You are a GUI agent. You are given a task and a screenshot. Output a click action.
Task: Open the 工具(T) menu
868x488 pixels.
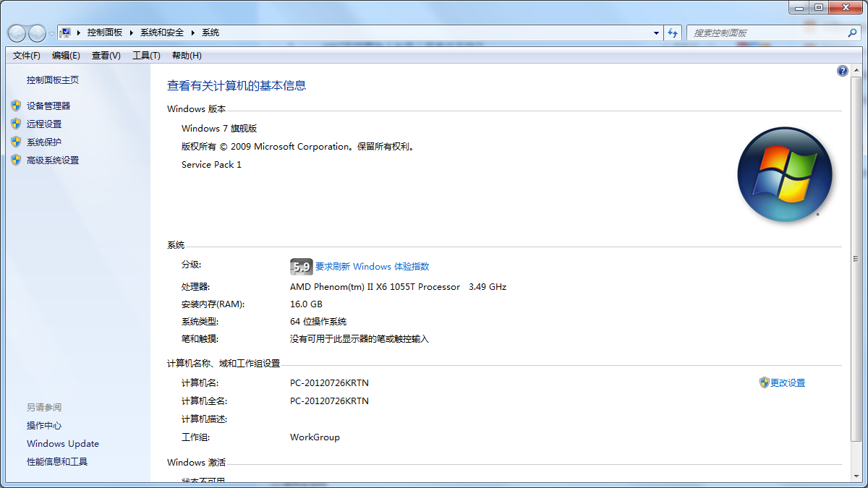[146, 56]
